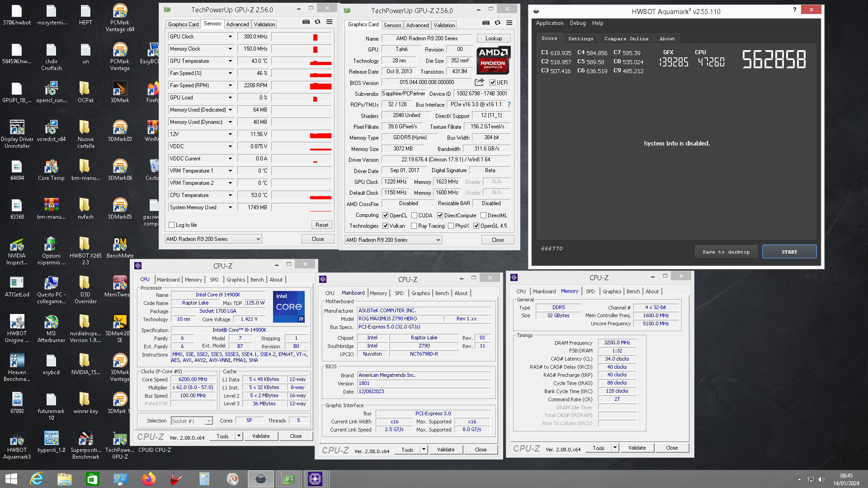Click Close in CPU-Z Mainboard window
Viewport: 868px width, 488px height.
pos(481,450)
